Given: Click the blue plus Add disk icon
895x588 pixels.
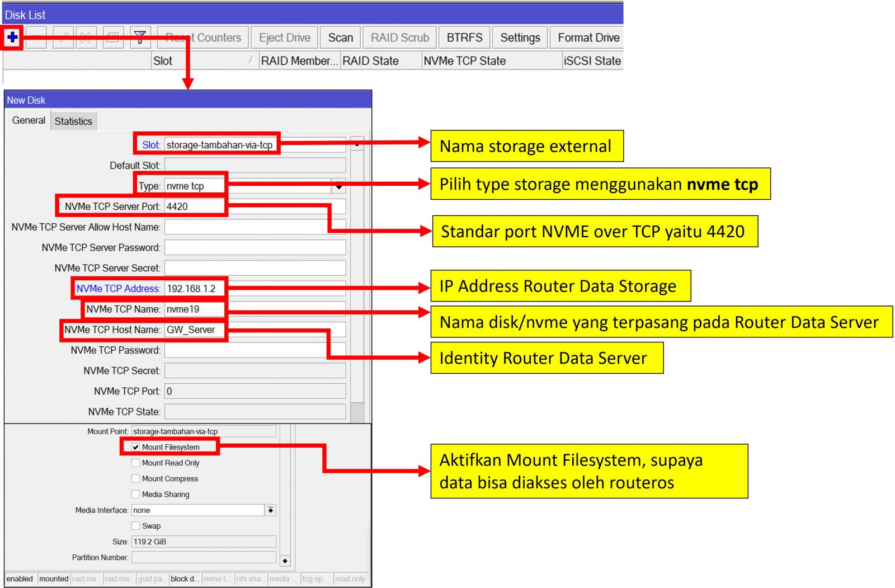Looking at the screenshot, I should click(12, 37).
